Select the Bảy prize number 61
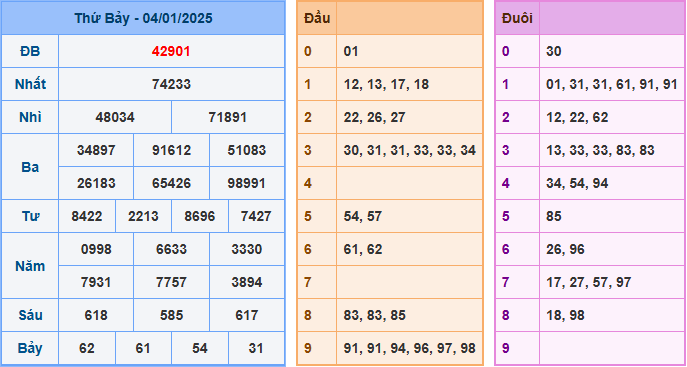 (x=143, y=348)
